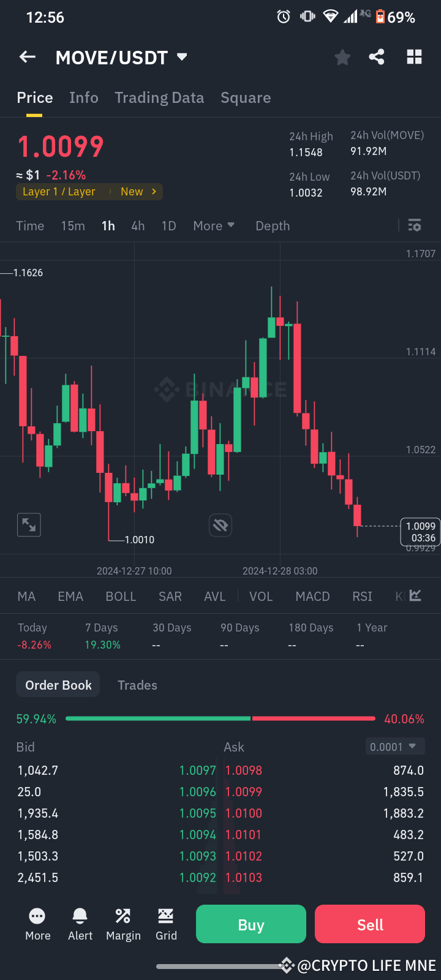Switch to the Trading Data tab
This screenshot has width=441, height=980.
pos(159,97)
